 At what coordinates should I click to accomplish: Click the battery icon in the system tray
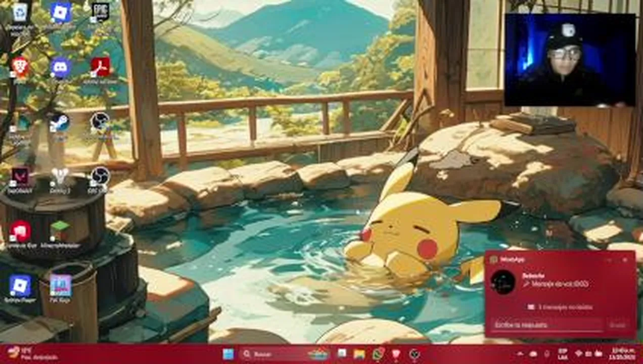(599, 354)
